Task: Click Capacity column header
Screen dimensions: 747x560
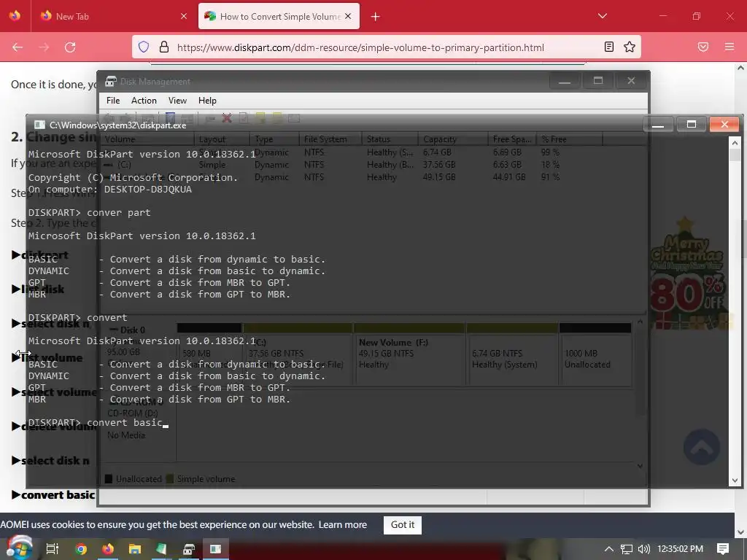Action: 453,139
